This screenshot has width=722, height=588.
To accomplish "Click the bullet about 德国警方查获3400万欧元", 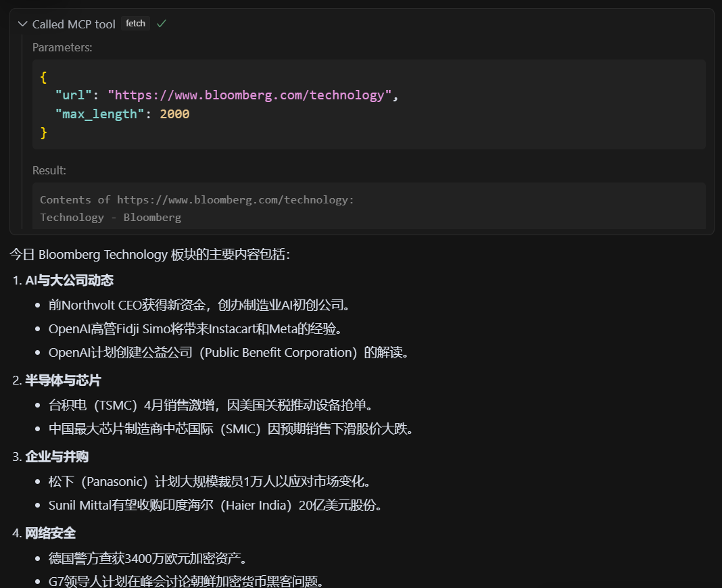I will pos(147,558).
